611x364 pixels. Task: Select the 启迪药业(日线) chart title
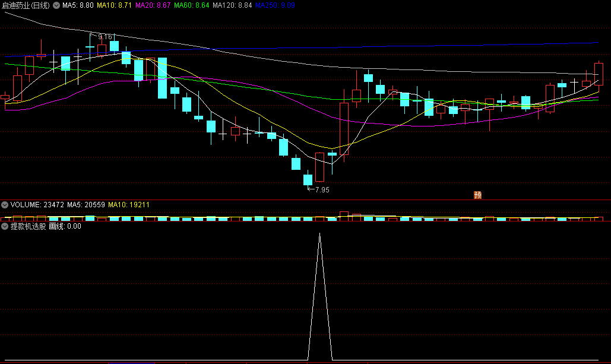coord(26,5)
